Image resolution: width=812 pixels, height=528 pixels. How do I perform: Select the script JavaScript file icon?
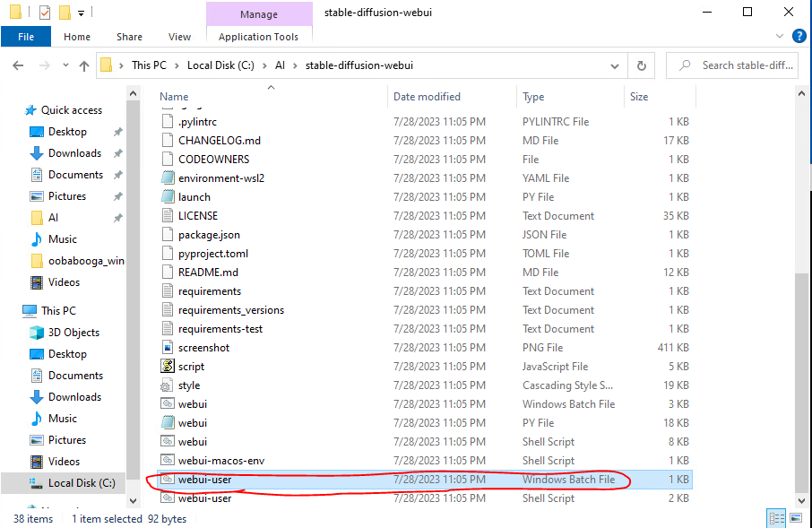pyautogui.click(x=168, y=366)
